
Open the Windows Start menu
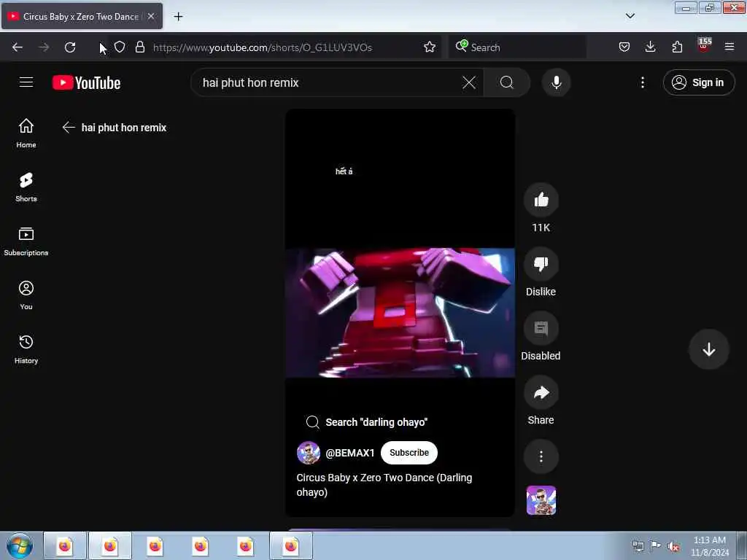20,545
